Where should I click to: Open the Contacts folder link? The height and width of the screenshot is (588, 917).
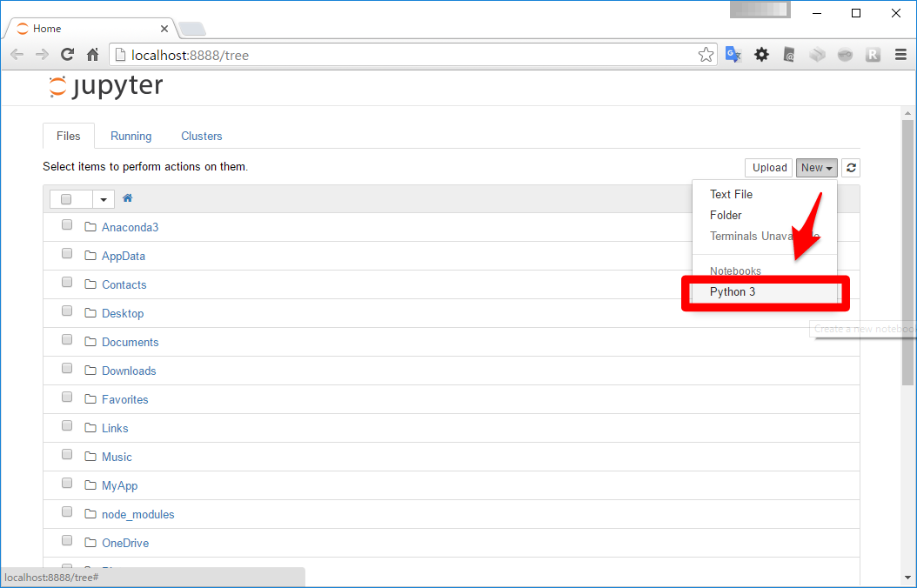pyautogui.click(x=124, y=284)
